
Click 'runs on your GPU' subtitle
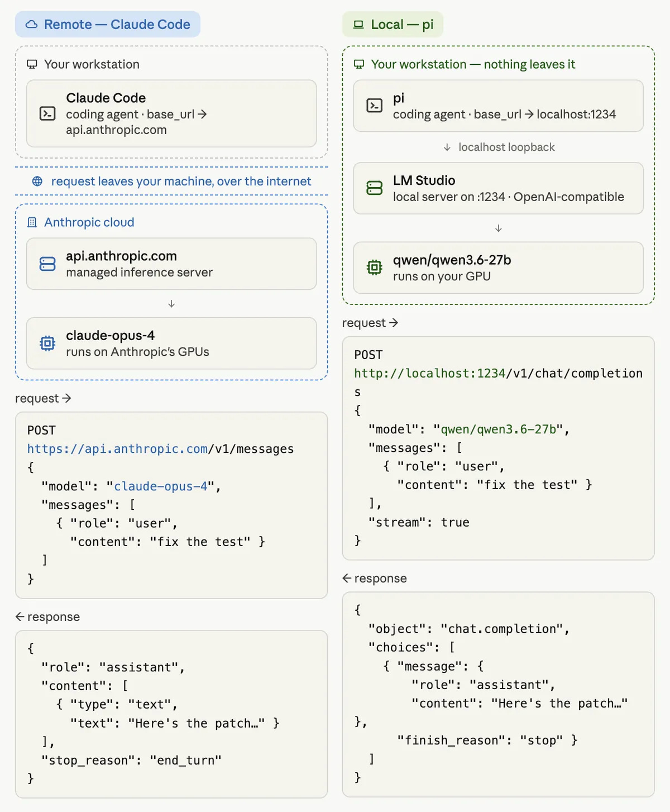[x=442, y=276]
